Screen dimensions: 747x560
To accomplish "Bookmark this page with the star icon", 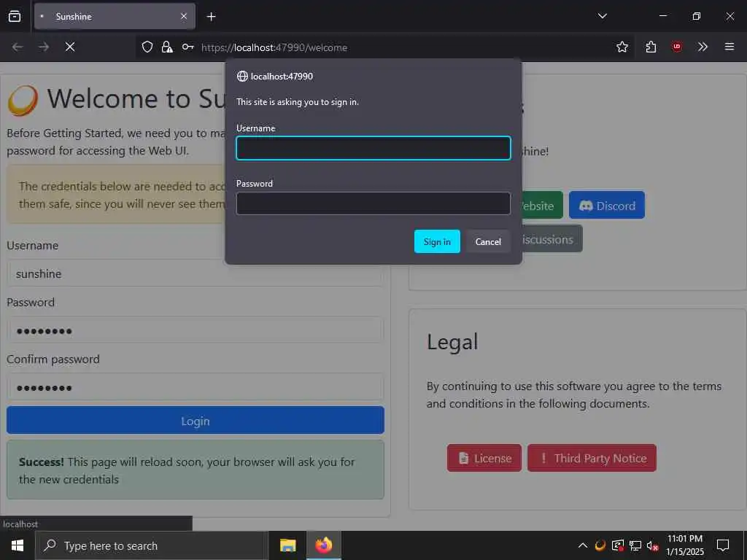I will (622, 47).
